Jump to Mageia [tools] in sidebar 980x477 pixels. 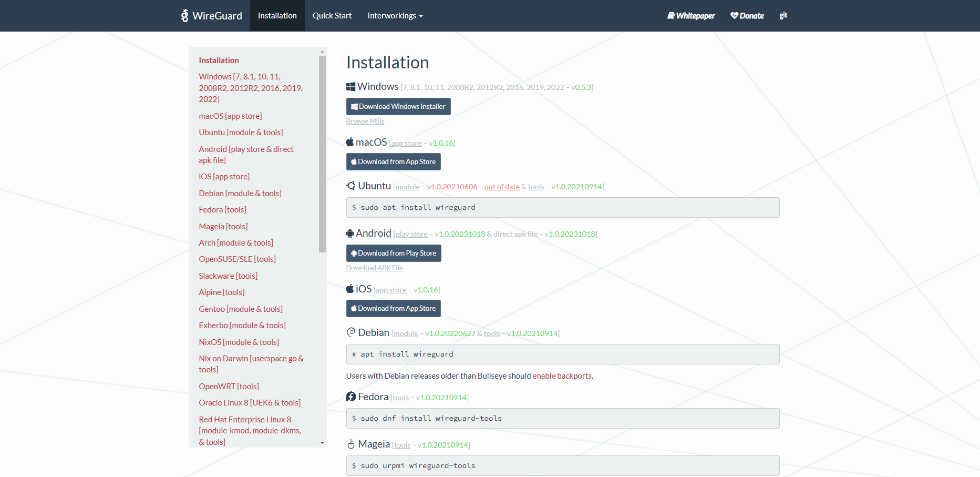pos(223,226)
